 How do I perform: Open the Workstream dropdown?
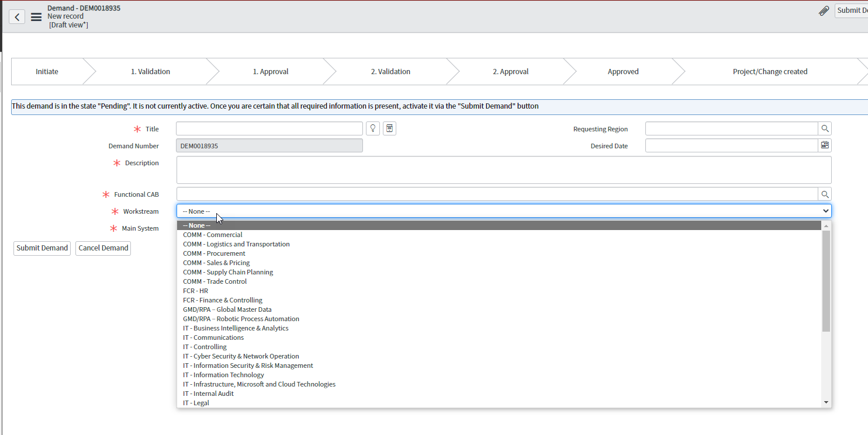(x=503, y=211)
